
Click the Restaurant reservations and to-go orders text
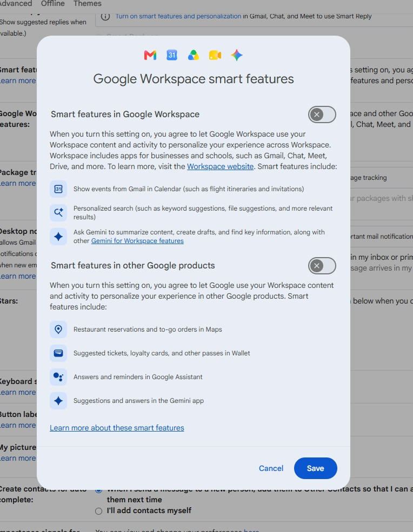point(148,329)
